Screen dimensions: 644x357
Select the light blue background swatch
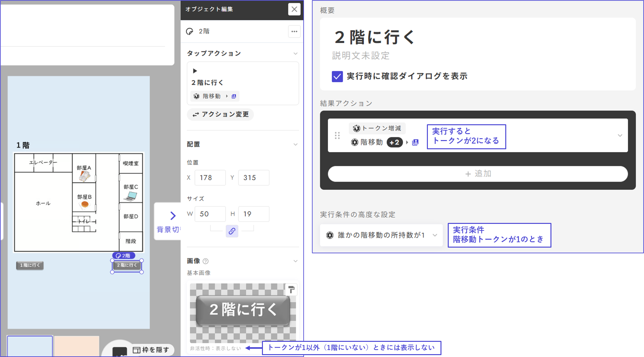(x=30, y=347)
